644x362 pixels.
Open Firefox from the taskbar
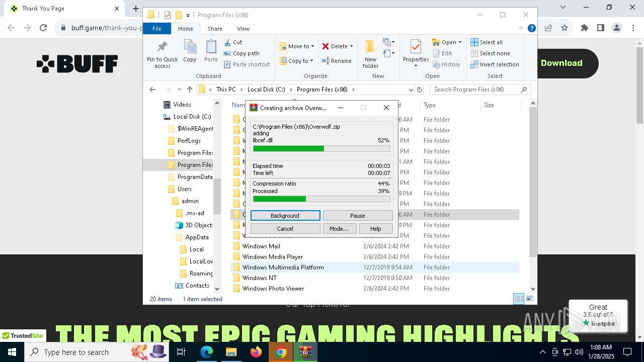pyautogui.click(x=256, y=352)
